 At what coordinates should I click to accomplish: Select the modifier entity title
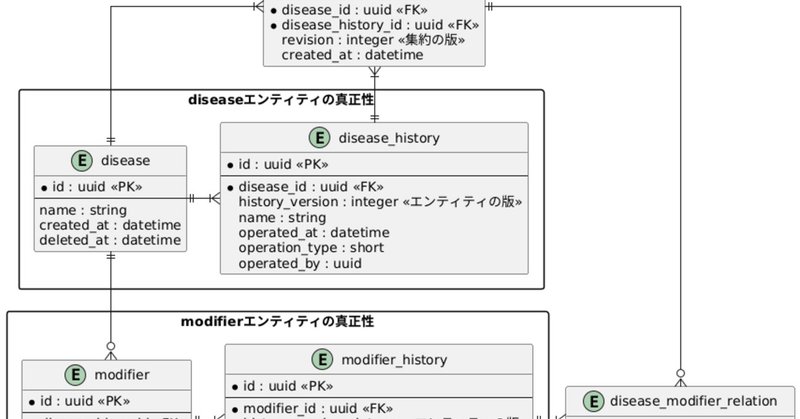(x=122, y=375)
